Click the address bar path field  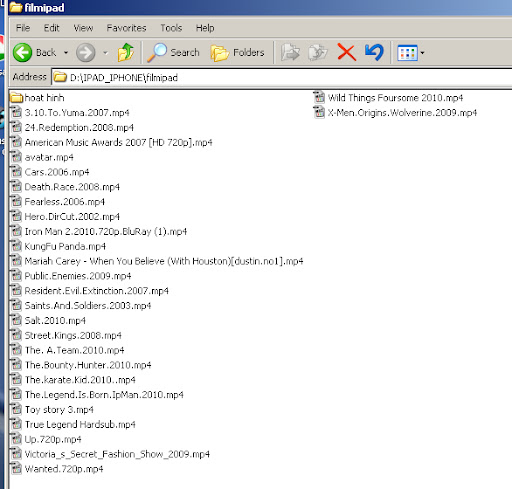[282, 78]
